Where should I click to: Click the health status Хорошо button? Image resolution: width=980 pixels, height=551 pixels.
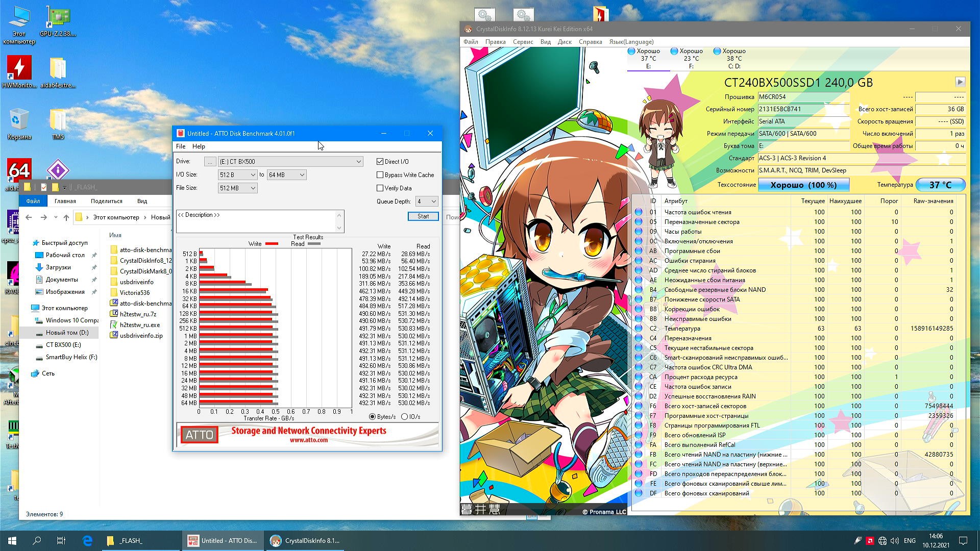click(x=803, y=185)
